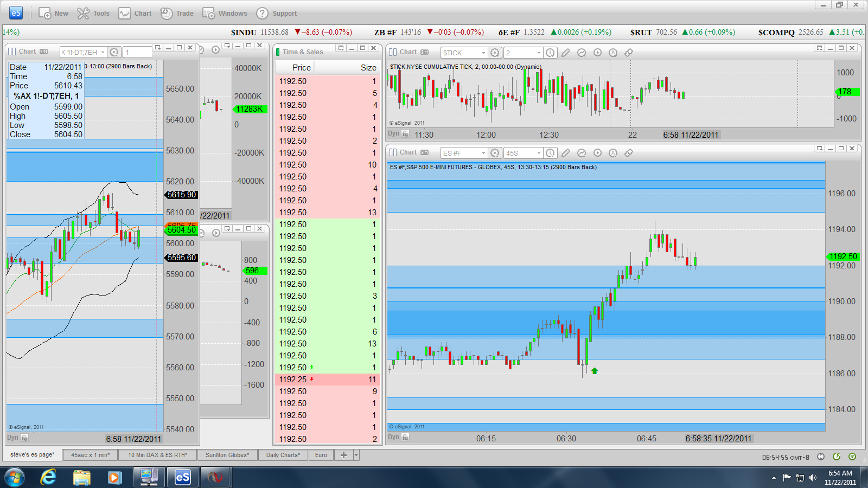Open interval clock icon in $TICK chart

550,53
